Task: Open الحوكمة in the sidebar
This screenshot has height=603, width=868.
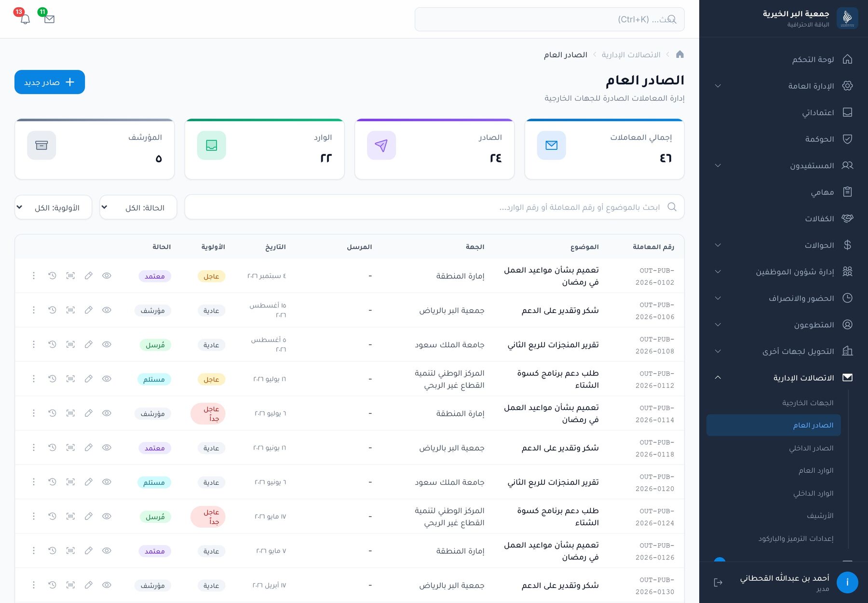Action: (x=784, y=139)
